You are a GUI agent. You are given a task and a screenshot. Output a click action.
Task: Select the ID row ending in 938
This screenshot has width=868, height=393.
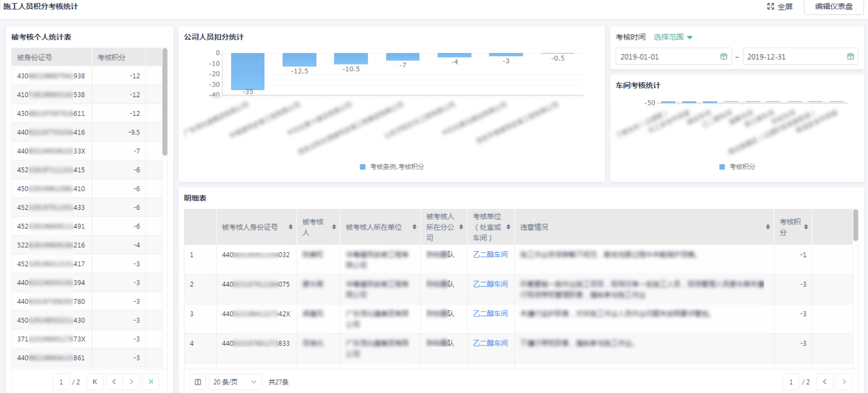click(x=86, y=76)
